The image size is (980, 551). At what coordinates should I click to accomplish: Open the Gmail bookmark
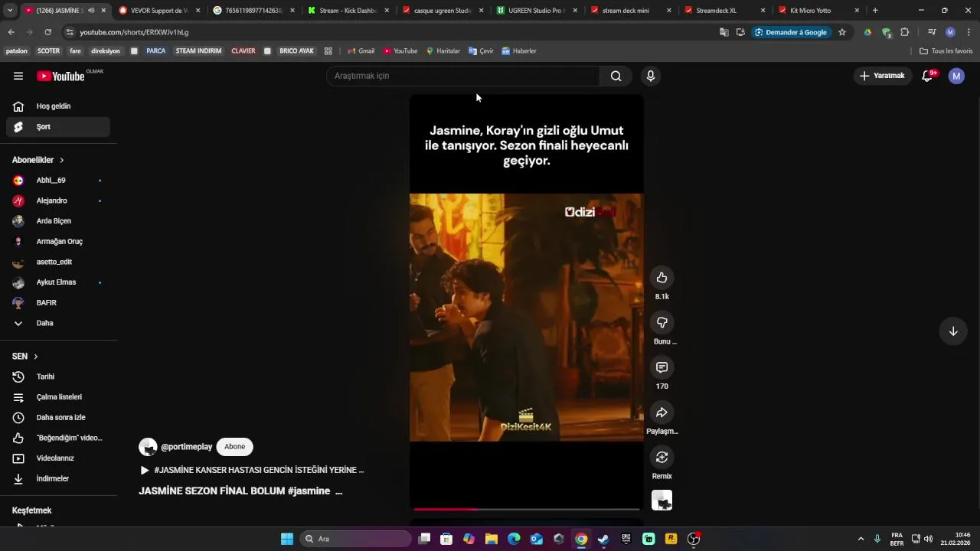[x=361, y=51]
